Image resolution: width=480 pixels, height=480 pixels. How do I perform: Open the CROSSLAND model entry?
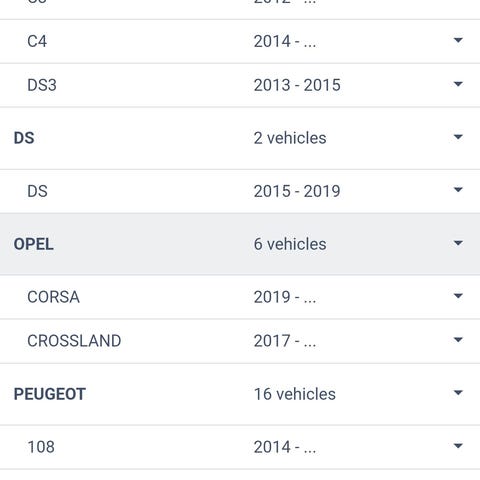pyautogui.click(x=74, y=341)
